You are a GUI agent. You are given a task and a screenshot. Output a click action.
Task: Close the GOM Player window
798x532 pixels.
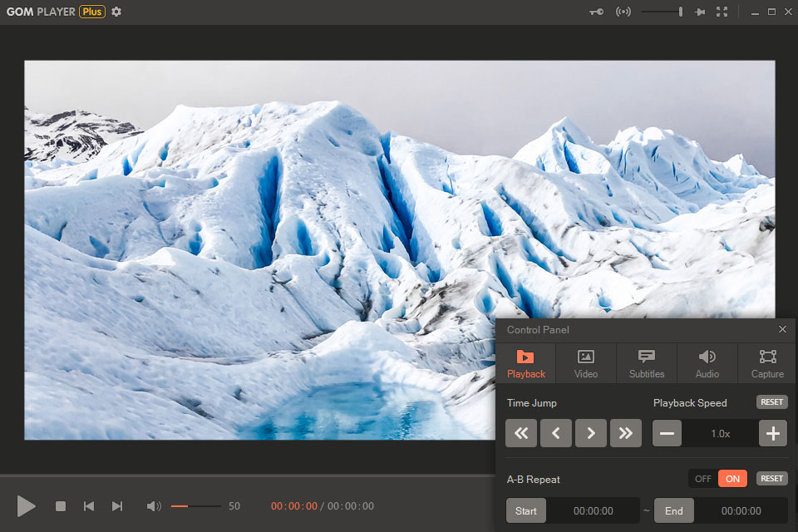click(788, 12)
